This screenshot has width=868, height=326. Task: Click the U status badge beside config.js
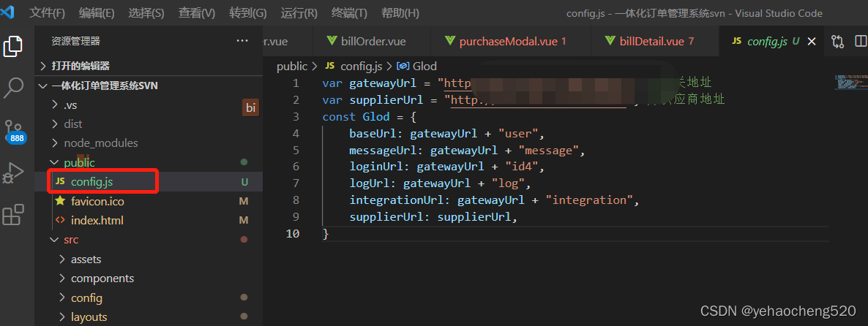pos(244,182)
